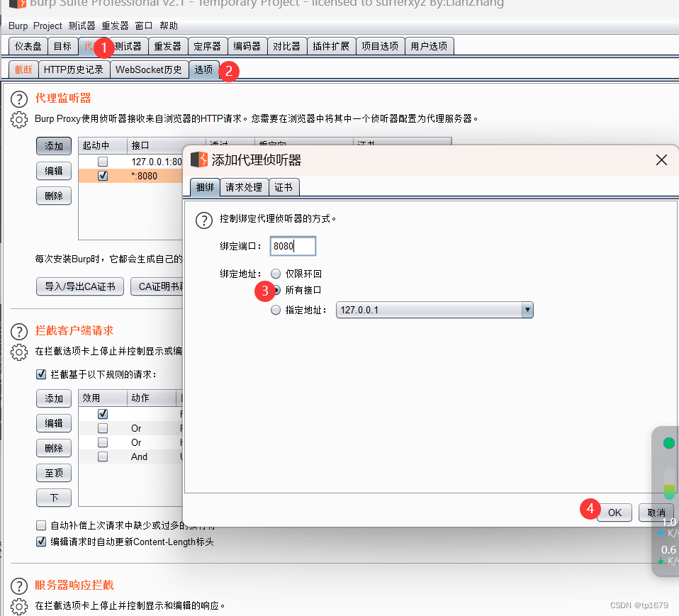This screenshot has width=679, height=616.
Task: Click 编辑 button for intercept rules
Action: (x=54, y=423)
